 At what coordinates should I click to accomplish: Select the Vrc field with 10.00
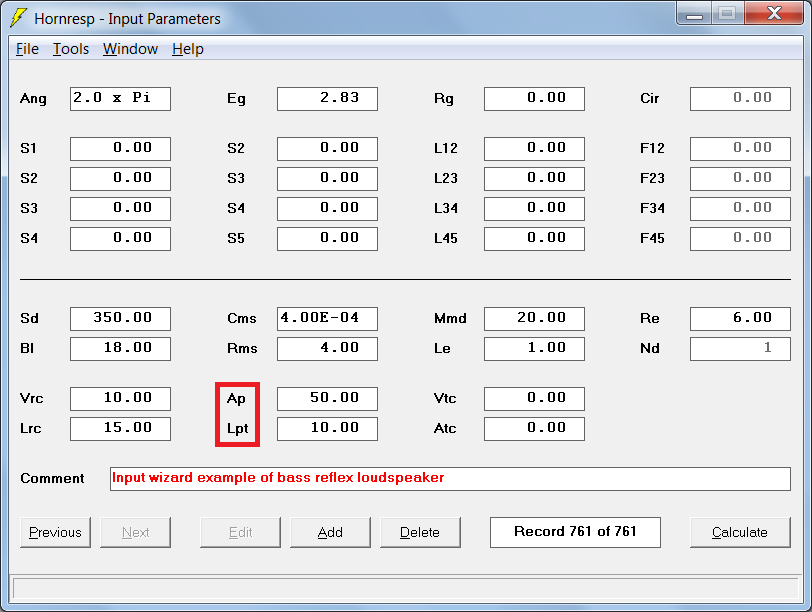[x=120, y=399]
